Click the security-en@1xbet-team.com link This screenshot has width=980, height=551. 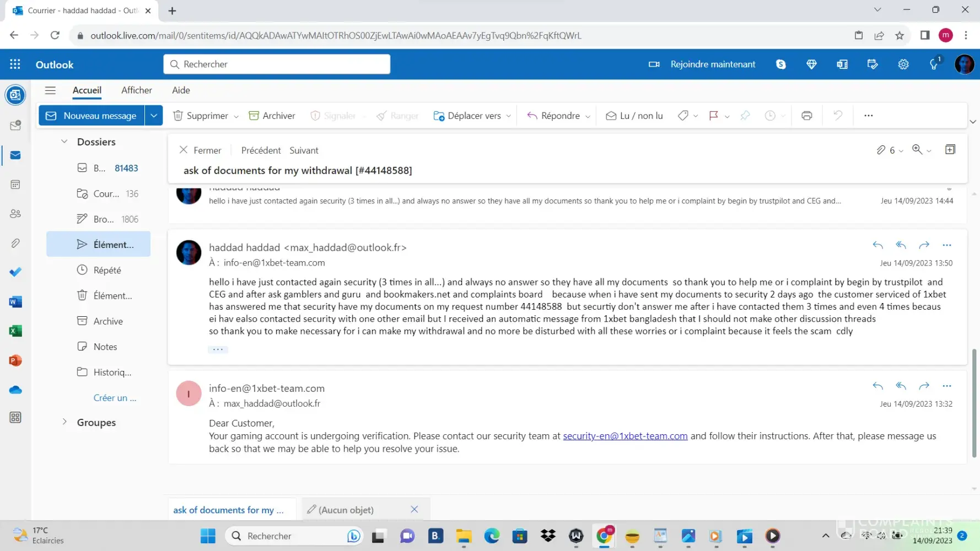[x=625, y=436]
